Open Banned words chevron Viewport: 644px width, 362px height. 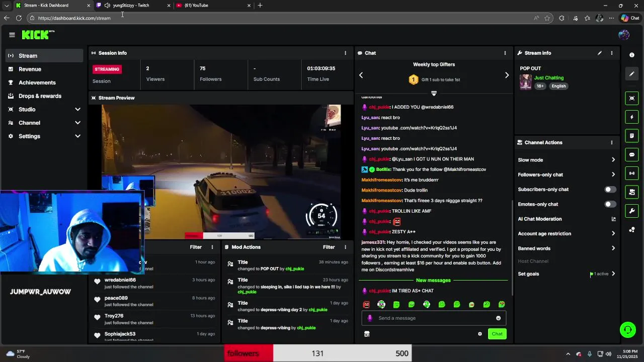click(x=613, y=248)
